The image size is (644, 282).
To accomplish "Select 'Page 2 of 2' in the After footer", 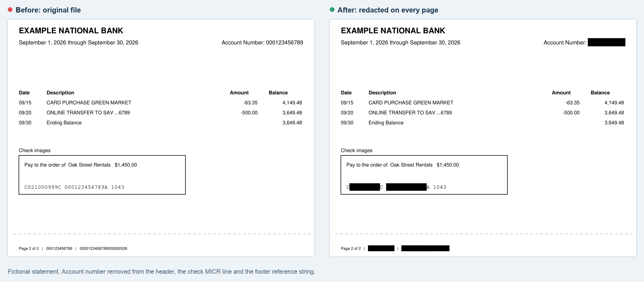I will [351, 248].
